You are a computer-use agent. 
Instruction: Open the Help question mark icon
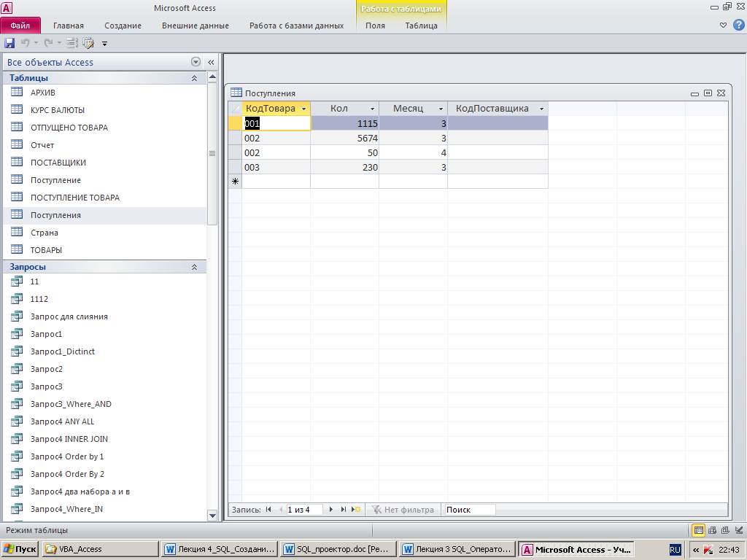738,25
